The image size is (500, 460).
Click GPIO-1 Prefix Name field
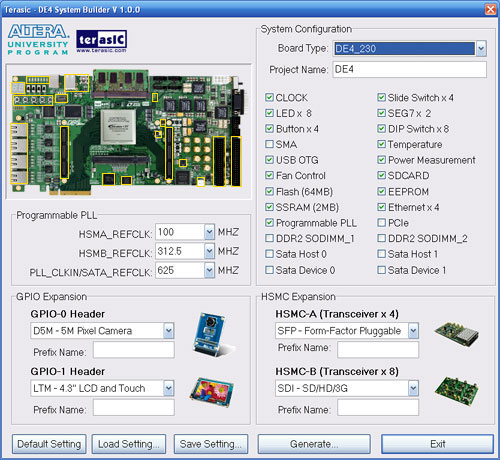[134, 408]
